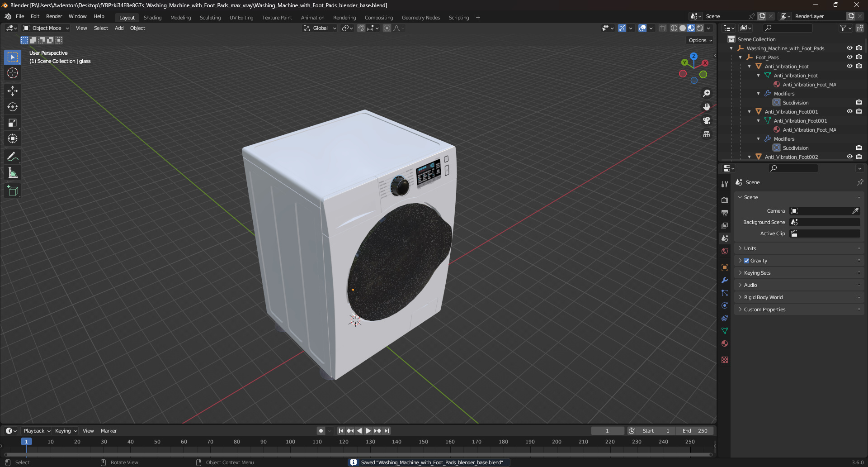This screenshot has height=467, width=868.
Task: Disable render for Anti_Vibration_Foot002
Action: point(859,157)
